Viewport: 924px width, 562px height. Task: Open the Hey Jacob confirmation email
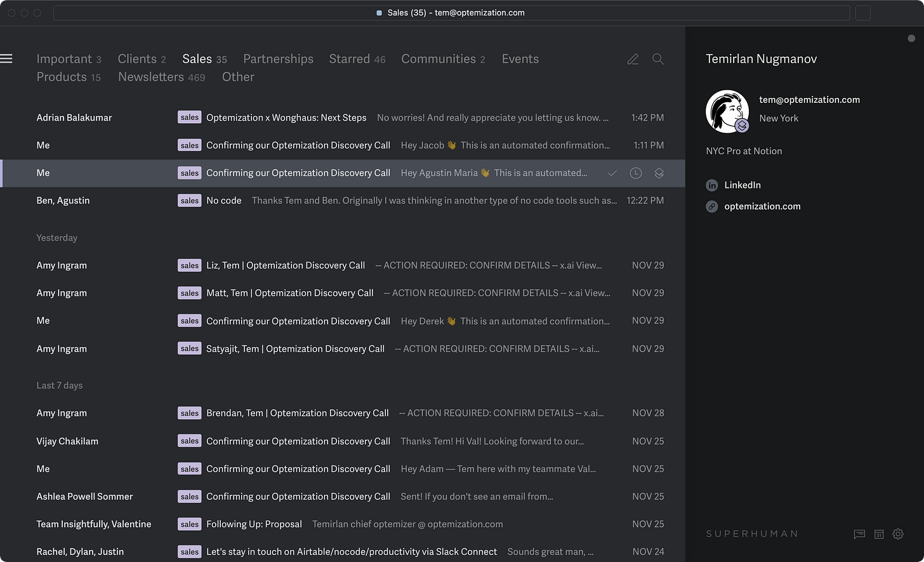(343, 145)
